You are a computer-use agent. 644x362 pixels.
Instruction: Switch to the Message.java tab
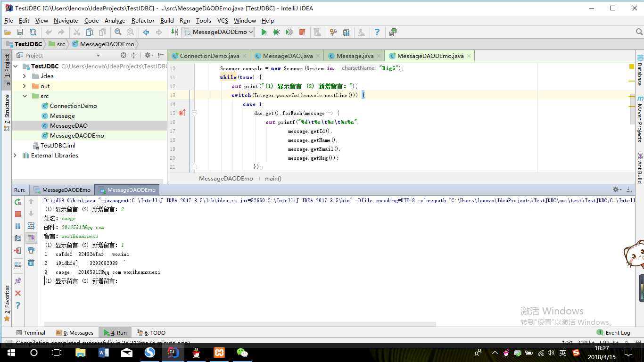point(354,56)
